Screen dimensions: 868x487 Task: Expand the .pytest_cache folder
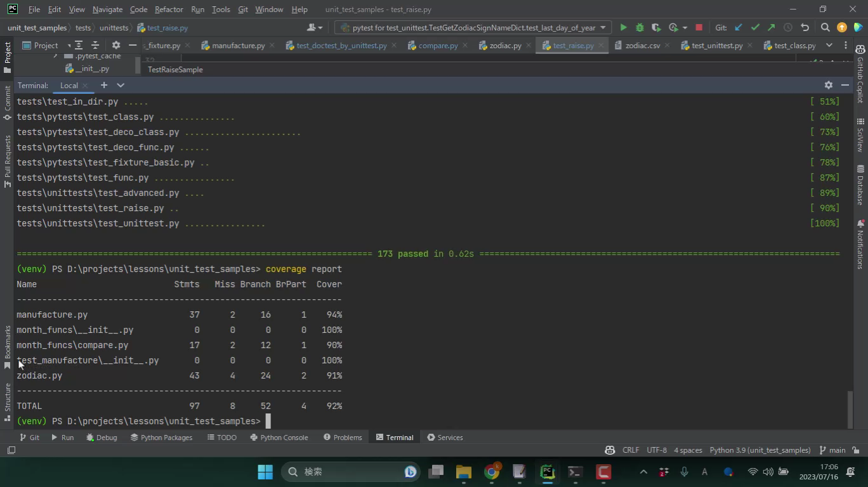pos(55,56)
